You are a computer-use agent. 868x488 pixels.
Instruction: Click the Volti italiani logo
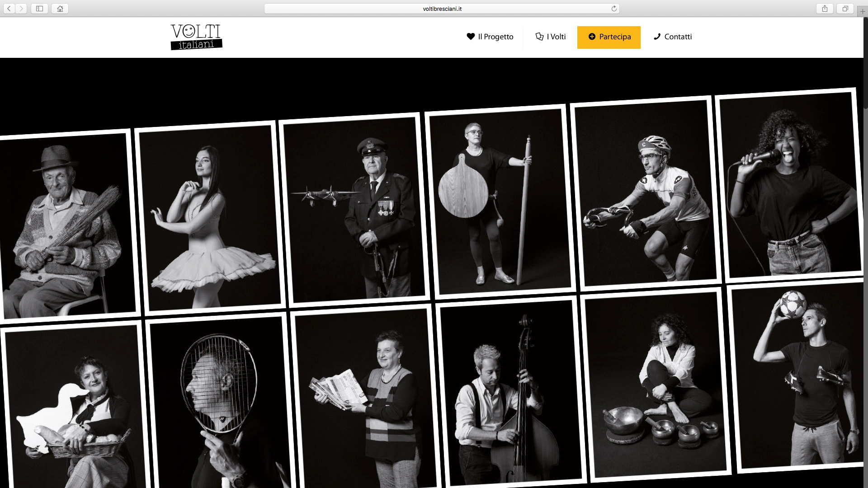pos(197,37)
